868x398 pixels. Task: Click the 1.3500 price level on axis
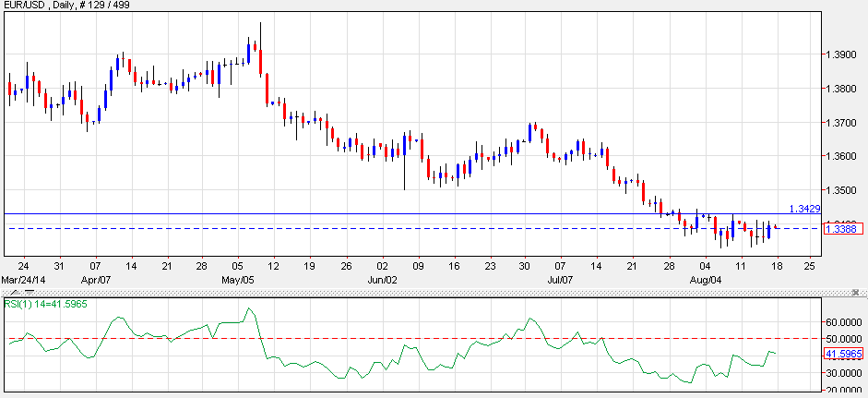click(843, 190)
